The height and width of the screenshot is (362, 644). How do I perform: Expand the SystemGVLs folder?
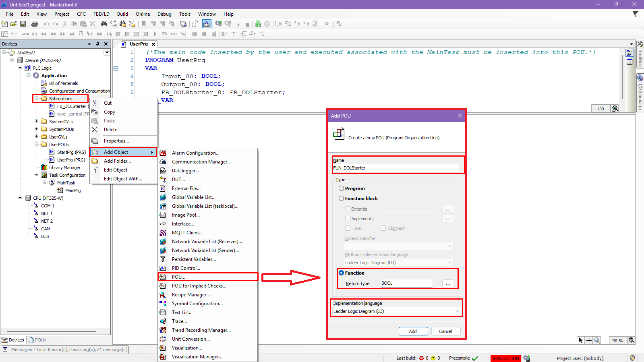point(36,121)
